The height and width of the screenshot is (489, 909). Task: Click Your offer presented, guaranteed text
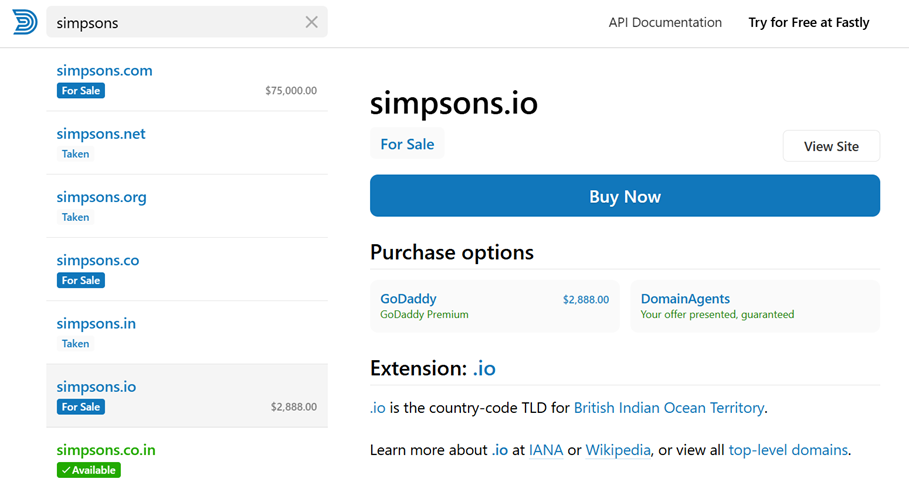pos(717,315)
